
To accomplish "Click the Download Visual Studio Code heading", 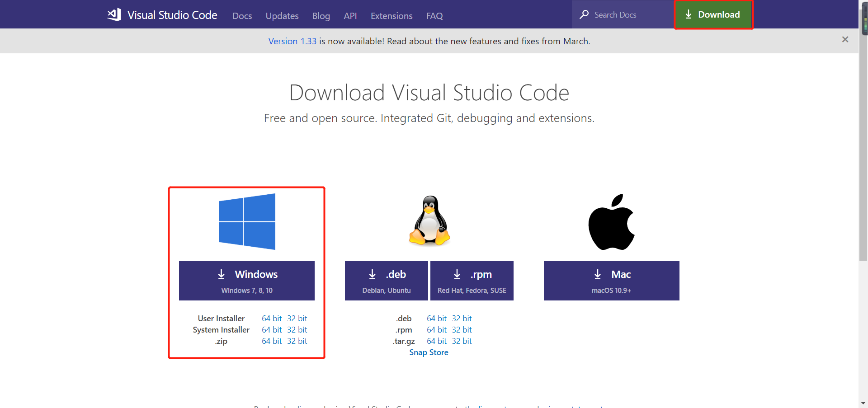I will [429, 93].
